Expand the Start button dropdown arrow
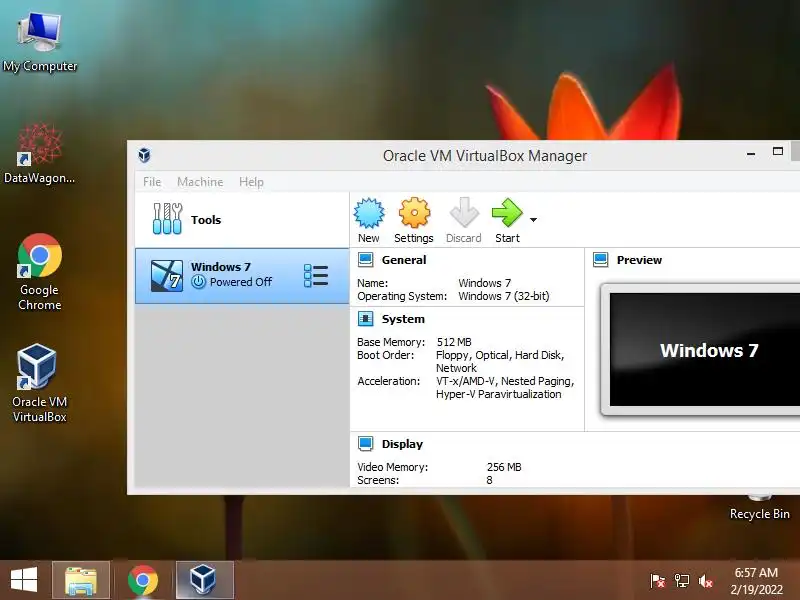Viewport: 800px width, 600px height. 533,220
